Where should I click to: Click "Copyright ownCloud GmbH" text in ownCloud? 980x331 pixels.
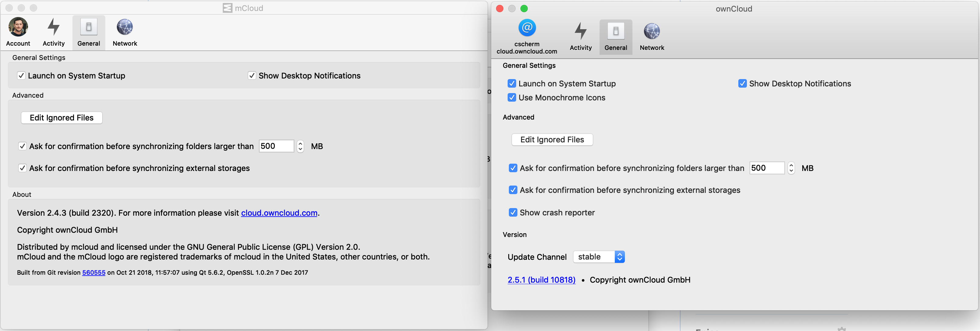(x=640, y=280)
